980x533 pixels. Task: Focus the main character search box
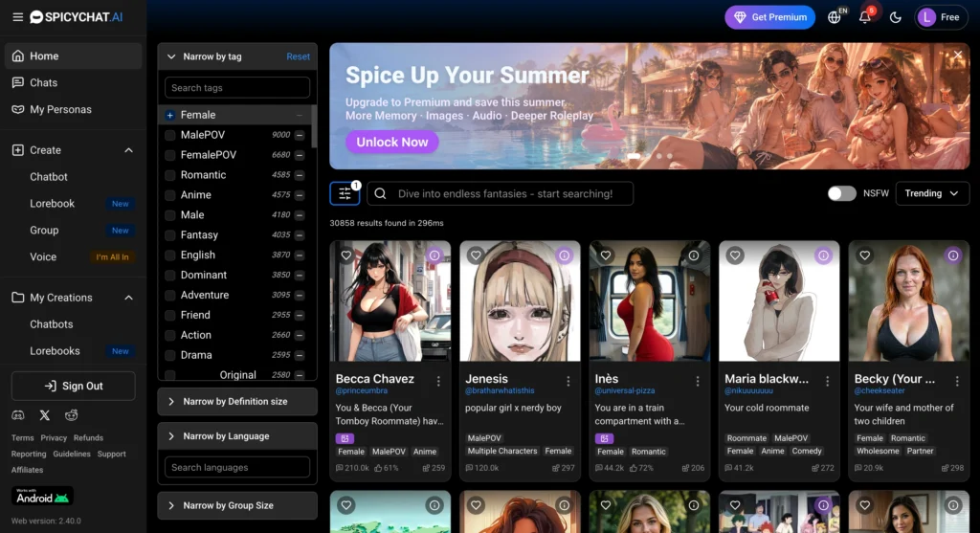(x=500, y=193)
